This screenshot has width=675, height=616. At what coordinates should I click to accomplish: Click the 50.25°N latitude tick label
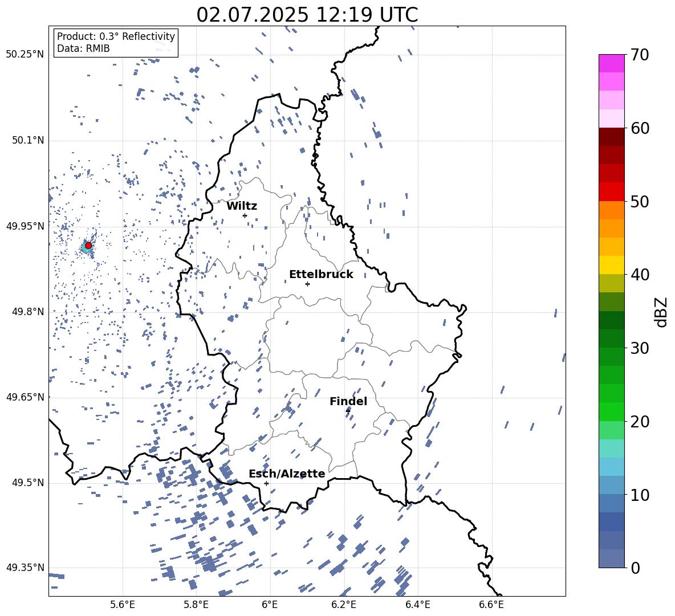click(x=25, y=55)
